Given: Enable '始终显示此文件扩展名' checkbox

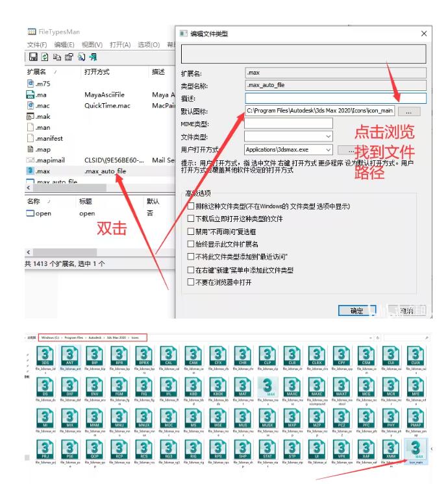Looking at the screenshot, I should tap(191, 244).
